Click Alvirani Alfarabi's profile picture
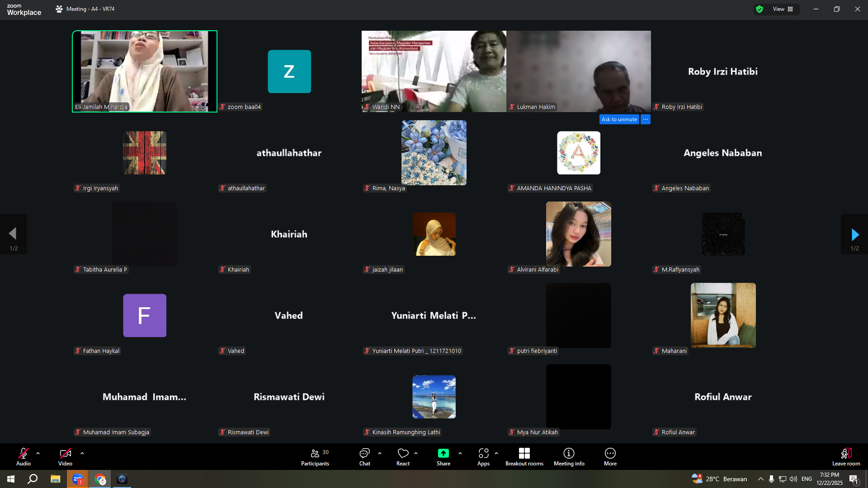This screenshot has width=868, height=488. (579, 234)
